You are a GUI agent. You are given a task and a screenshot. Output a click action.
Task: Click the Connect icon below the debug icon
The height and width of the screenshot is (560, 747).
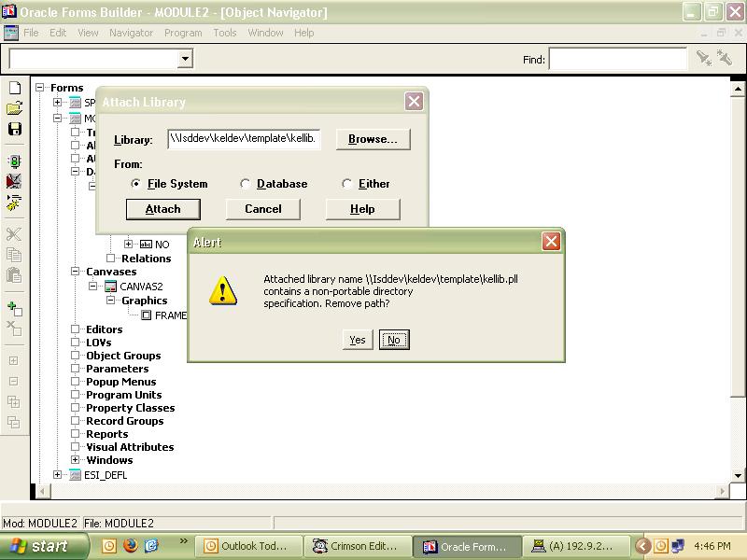tap(14, 202)
